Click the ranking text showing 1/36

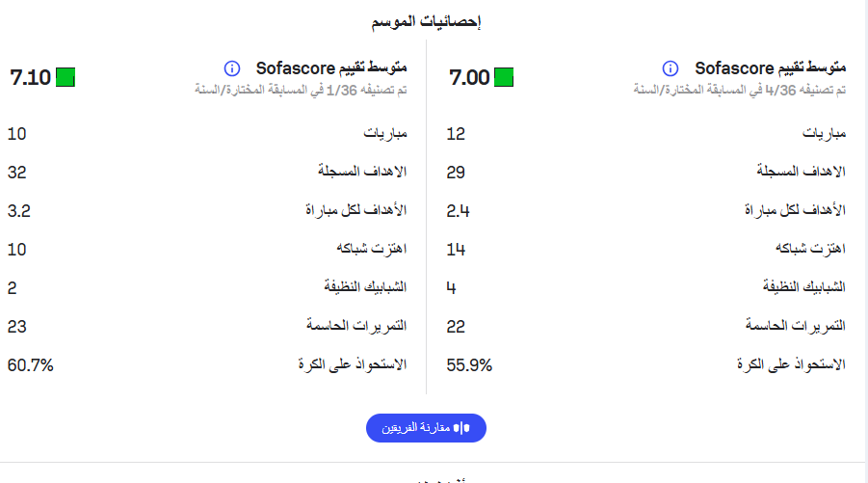coord(302,90)
